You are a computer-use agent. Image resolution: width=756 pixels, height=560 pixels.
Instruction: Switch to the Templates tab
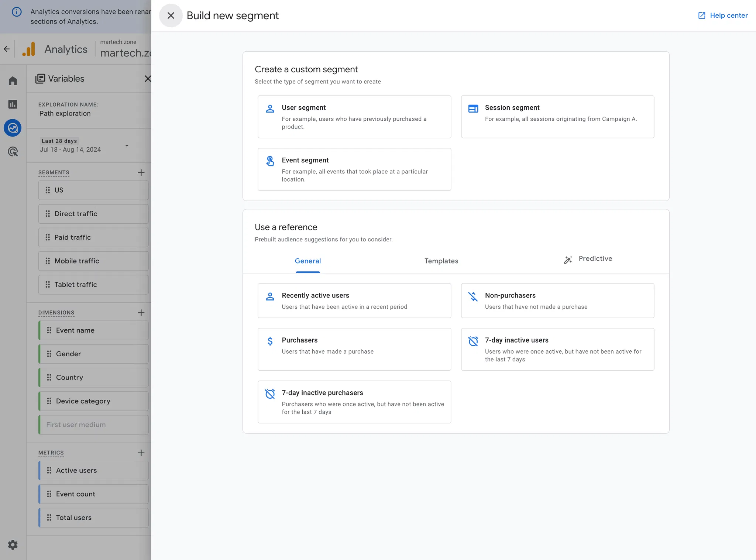441,261
